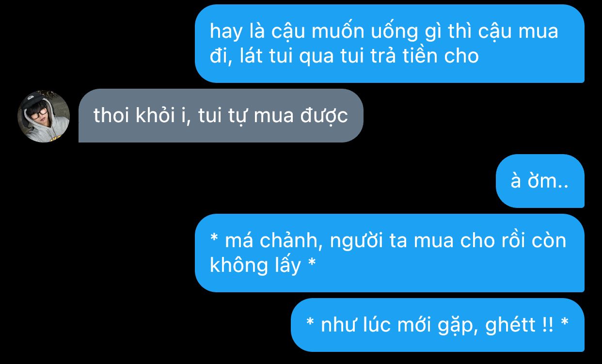602x364 pixels.
Task: Select the gray reply 'thoi khỏi i, tui tự mua được'
Action: [221, 115]
